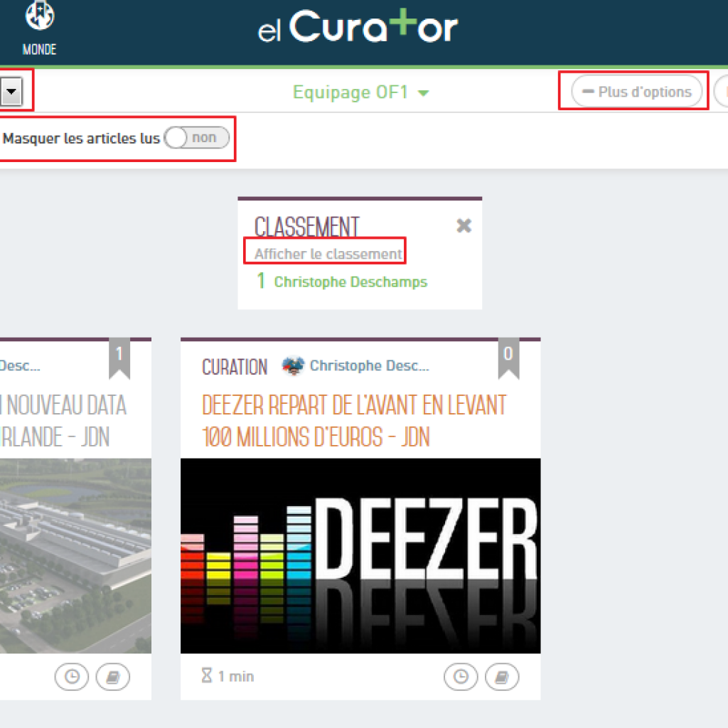The image size is (728, 728).
Task: Toggle the Masquer les articles lus switch
Action: [x=197, y=138]
